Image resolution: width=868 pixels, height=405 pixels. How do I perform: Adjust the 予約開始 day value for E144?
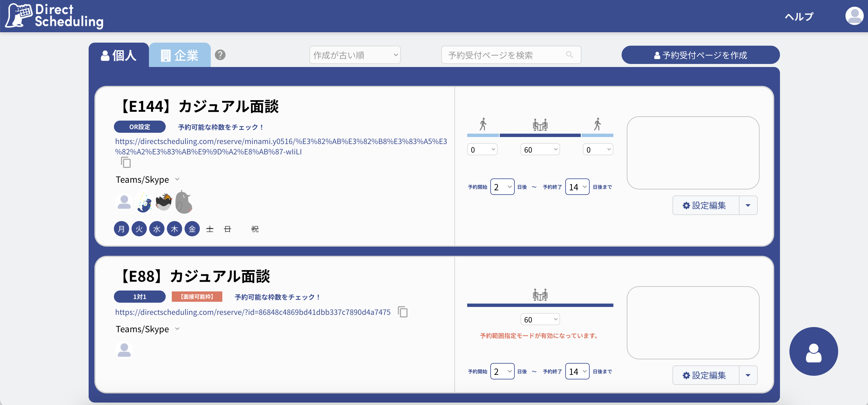pyautogui.click(x=503, y=186)
